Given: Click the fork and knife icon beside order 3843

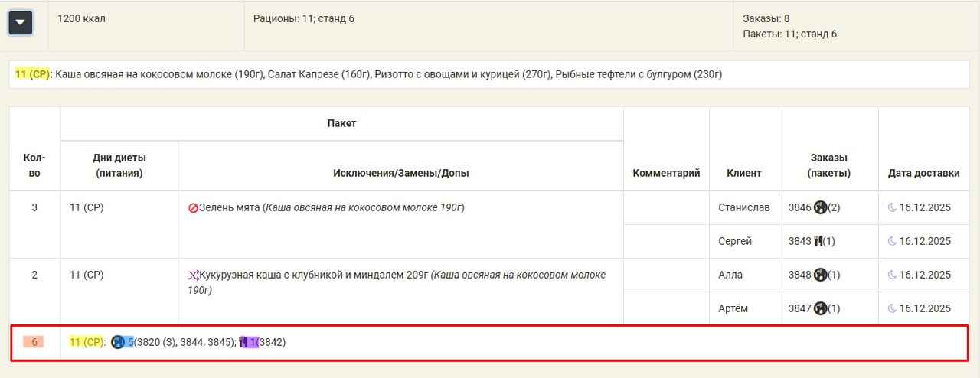Looking at the screenshot, I should 818,241.
